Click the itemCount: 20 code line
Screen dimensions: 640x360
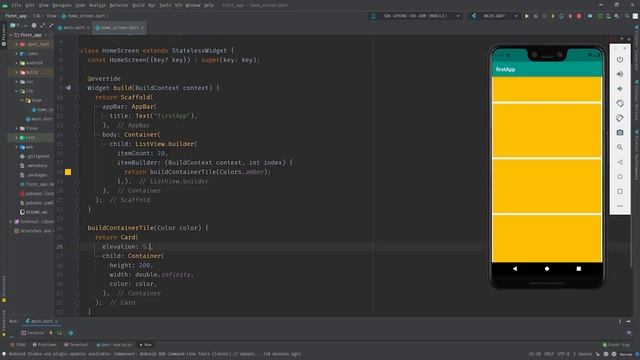[142, 153]
